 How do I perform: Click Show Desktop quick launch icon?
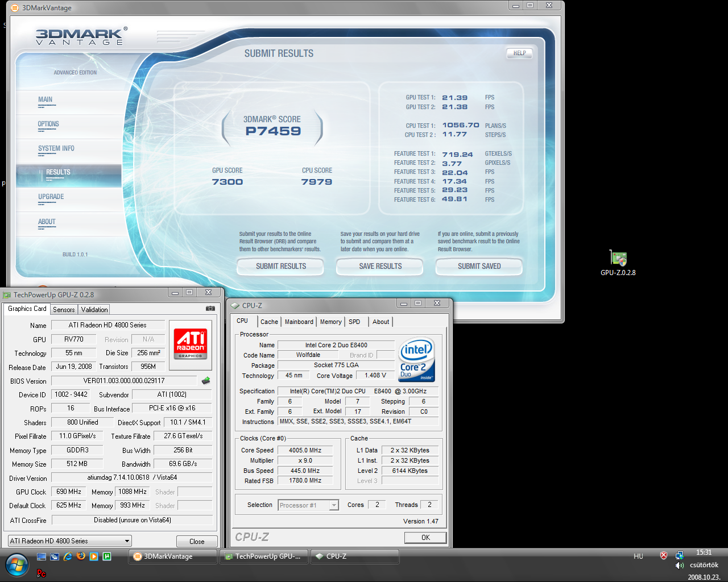pos(42,556)
